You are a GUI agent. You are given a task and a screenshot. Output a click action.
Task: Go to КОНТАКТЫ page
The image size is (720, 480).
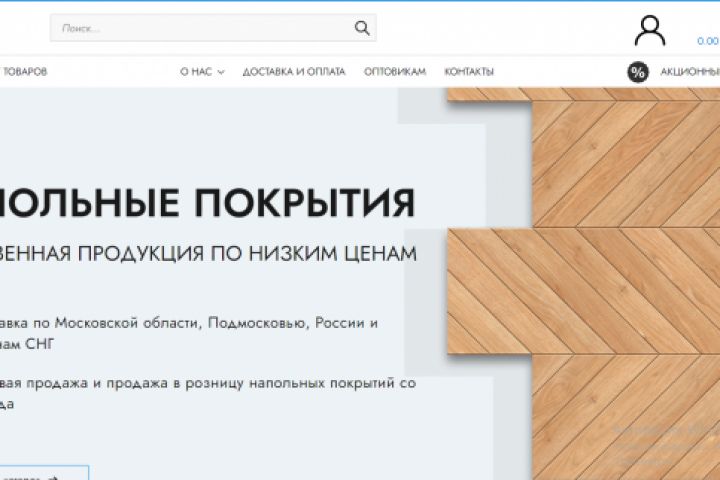[469, 72]
